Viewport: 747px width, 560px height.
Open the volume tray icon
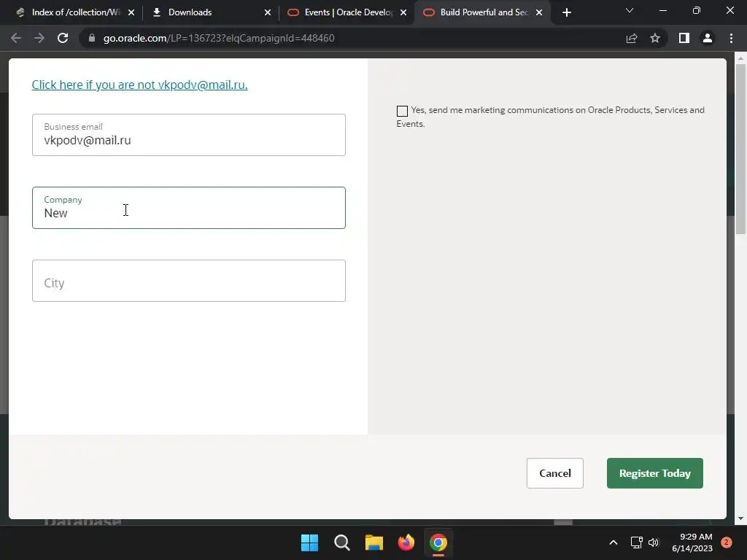pos(654,542)
